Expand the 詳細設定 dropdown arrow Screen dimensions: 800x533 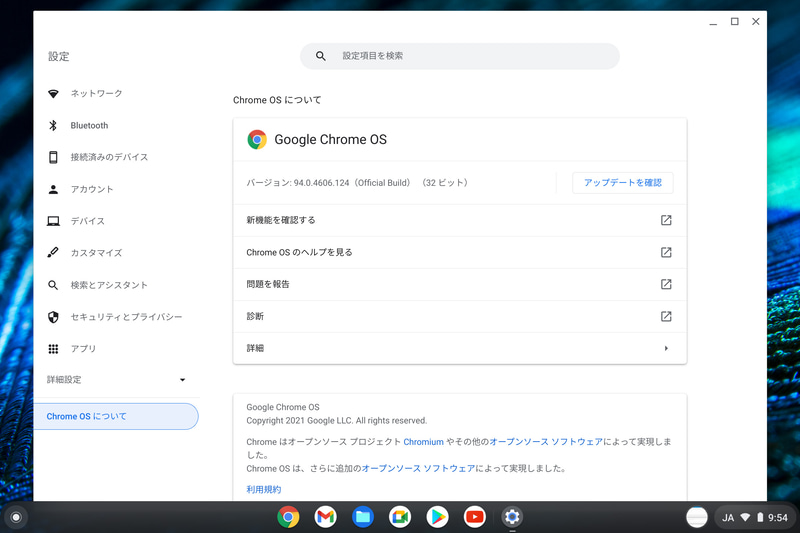coord(183,379)
